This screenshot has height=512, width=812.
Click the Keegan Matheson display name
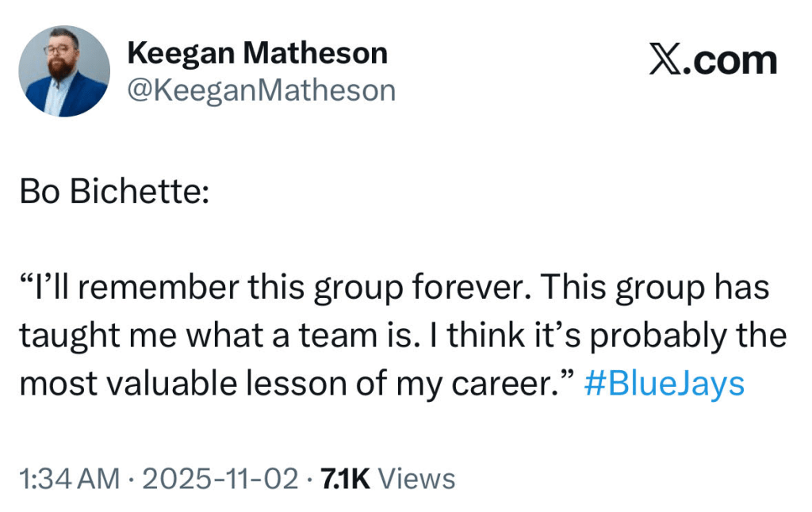257,53
